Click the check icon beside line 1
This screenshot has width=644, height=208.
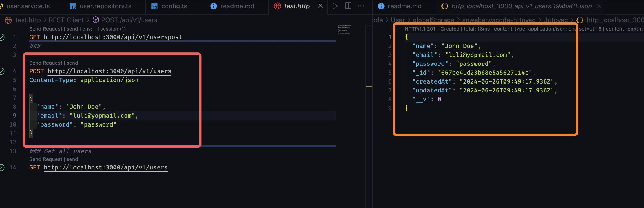tap(2, 37)
